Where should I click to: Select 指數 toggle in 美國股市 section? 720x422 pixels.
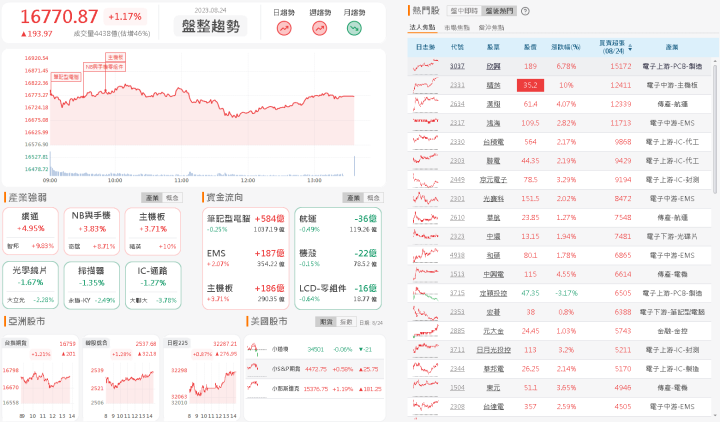click(346, 322)
